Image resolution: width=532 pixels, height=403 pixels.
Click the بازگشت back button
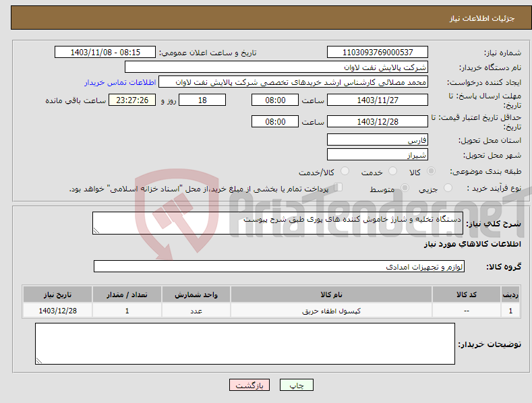249,385
